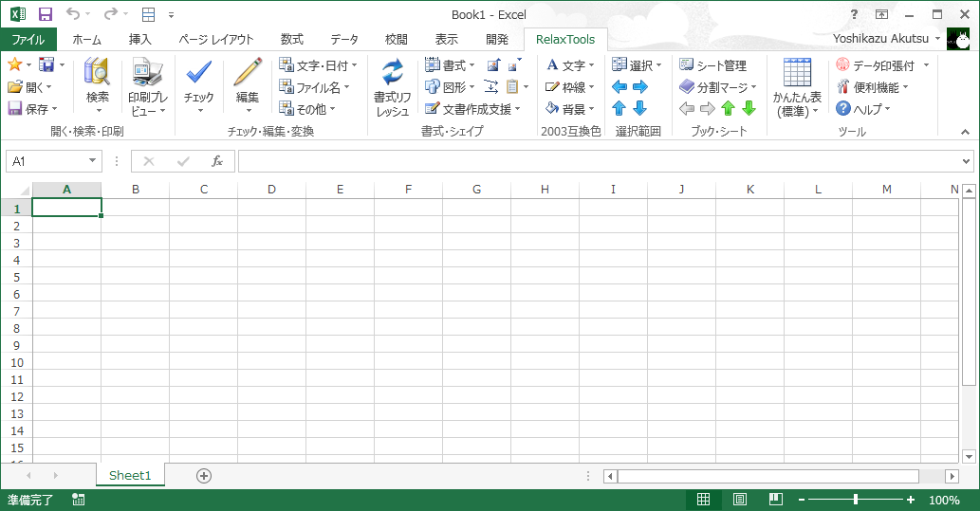Click the clipboard paste icon beside 図形
Viewport: 980px width, 511px height.
click(512, 87)
